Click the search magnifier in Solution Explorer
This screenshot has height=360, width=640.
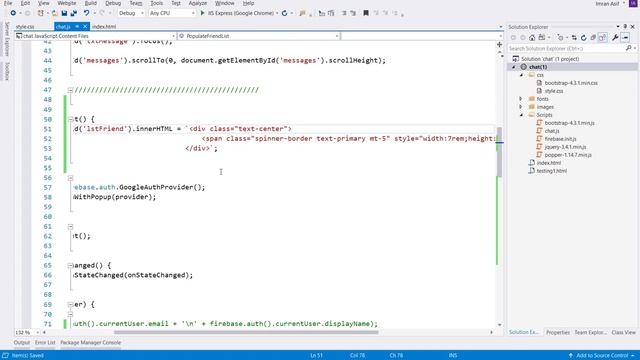point(629,48)
